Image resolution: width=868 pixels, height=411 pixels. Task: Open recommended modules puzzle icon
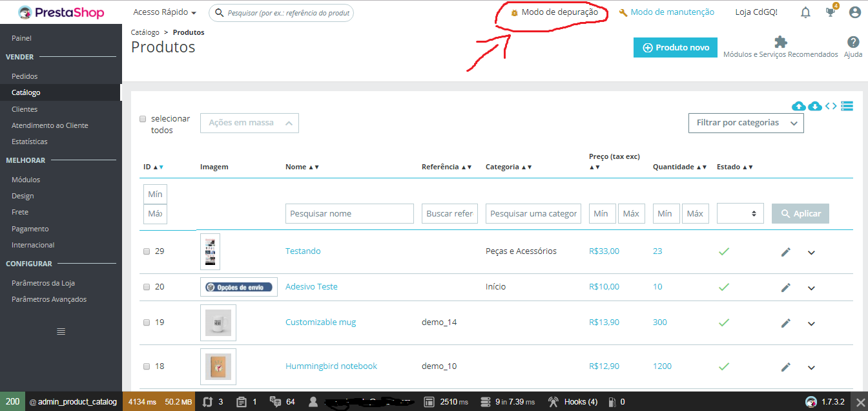pos(781,42)
